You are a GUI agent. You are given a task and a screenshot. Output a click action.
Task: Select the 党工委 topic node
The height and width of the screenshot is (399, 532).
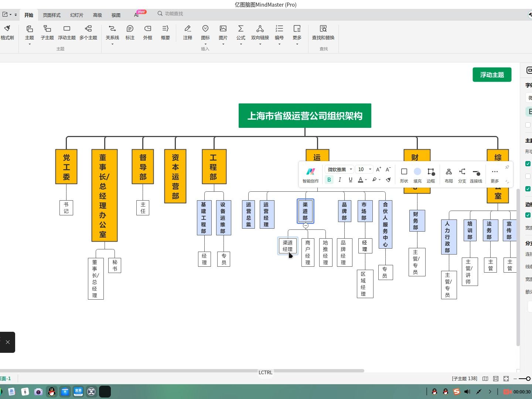tap(66, 167)
